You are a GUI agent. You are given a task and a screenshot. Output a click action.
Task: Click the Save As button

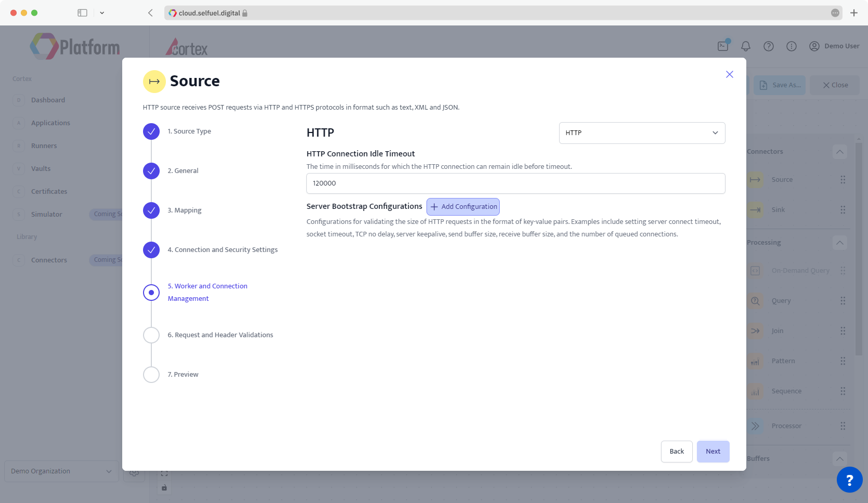point(780,85)
